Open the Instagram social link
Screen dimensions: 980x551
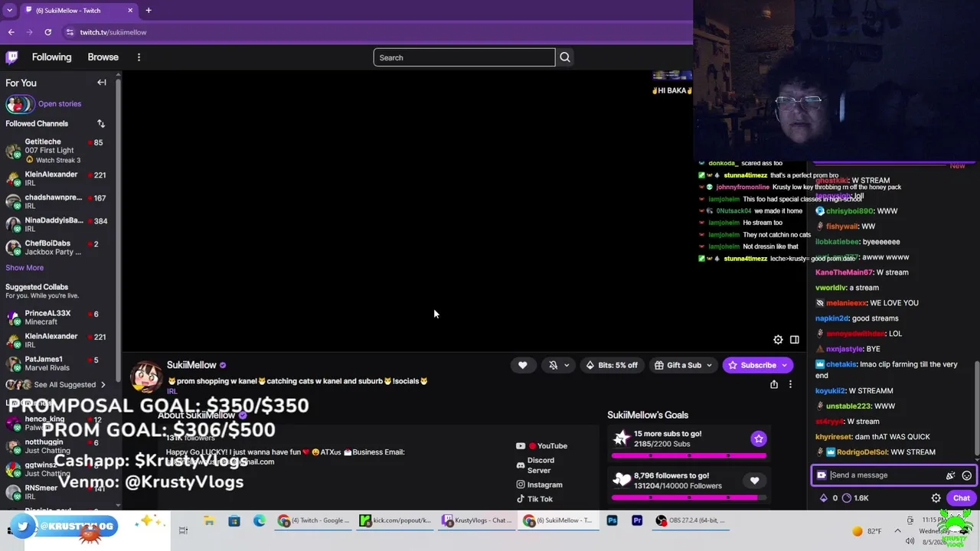point(539,484)
